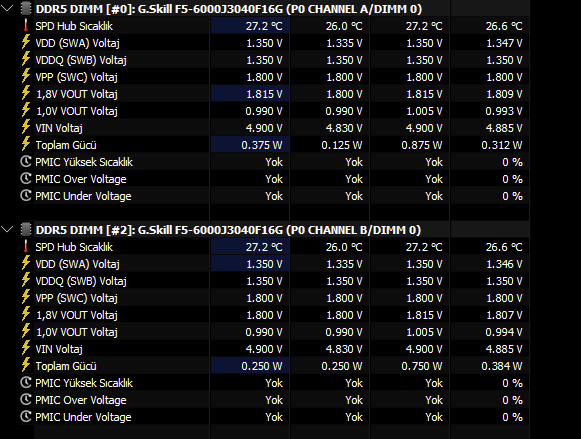Click 0.375 W current power value of DIMM #0
The image size is (581, 439).
click(x=262, y=145)
